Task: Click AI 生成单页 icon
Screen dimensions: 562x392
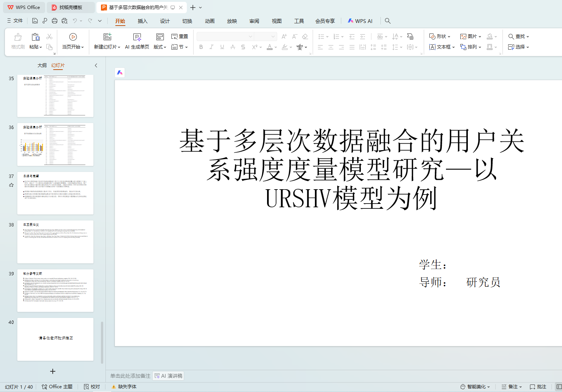Action: coord(137,37)
